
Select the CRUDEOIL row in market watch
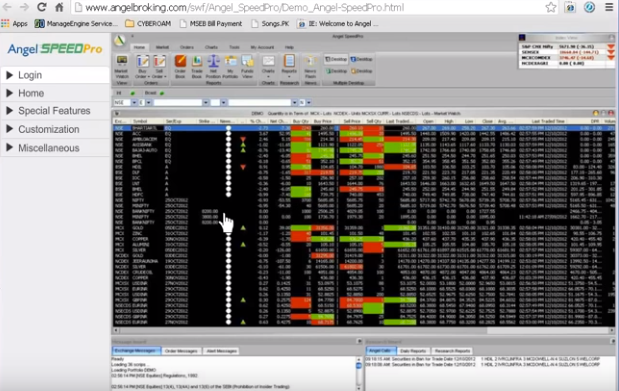363,272
